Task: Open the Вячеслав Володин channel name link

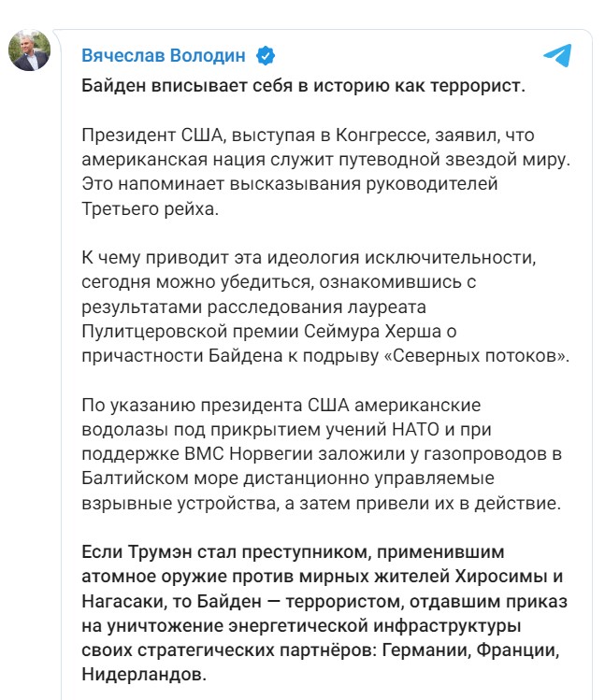Action: (163, 56)
